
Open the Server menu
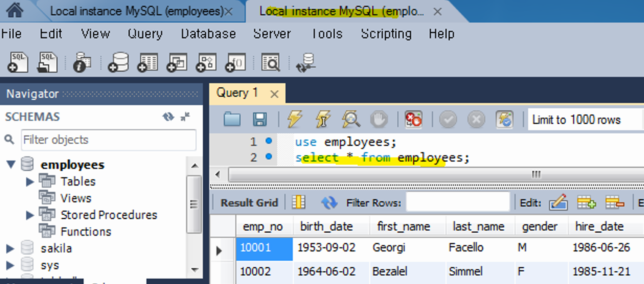[272, 33]
